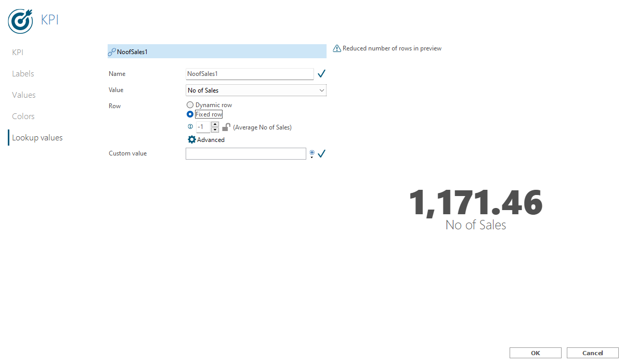Open the custom value field picker icon
This screenshot has height=364, width=624.
coord(312,153)
